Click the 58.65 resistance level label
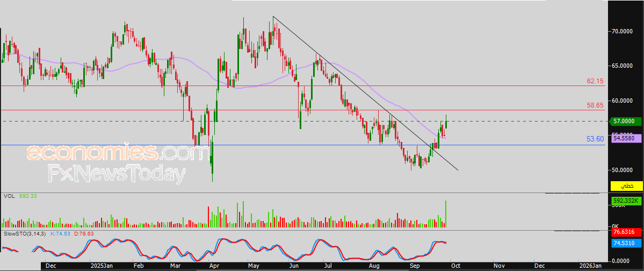 pyautogui.click(x=595, y=105)
